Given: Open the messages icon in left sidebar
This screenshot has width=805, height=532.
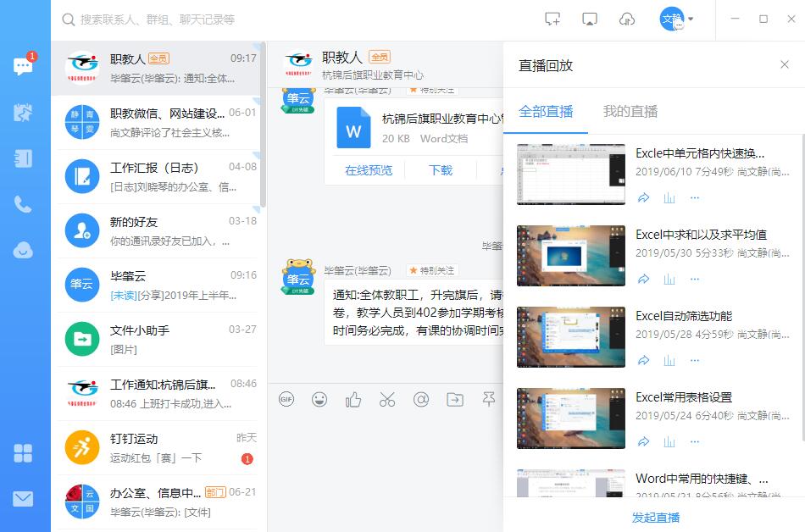Looking at the screenshot, I should click(23, 67).
